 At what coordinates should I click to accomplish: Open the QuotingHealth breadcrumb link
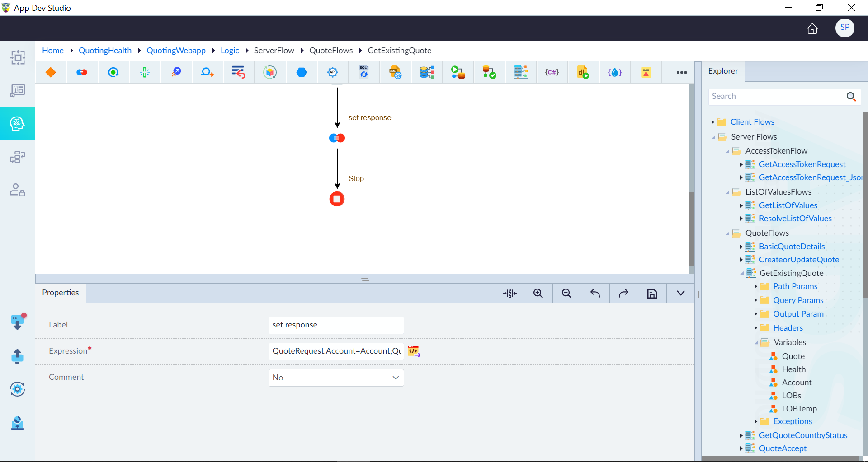(x=105, y=51)
